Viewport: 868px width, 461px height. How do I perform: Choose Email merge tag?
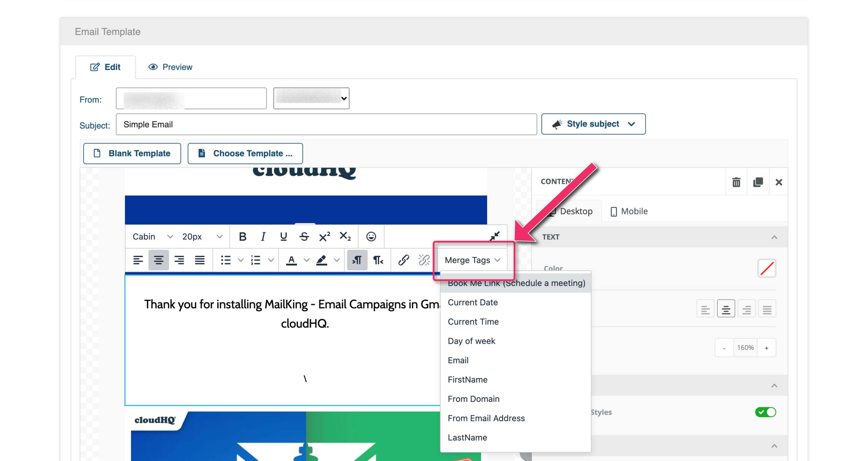[x=515, y=360]
